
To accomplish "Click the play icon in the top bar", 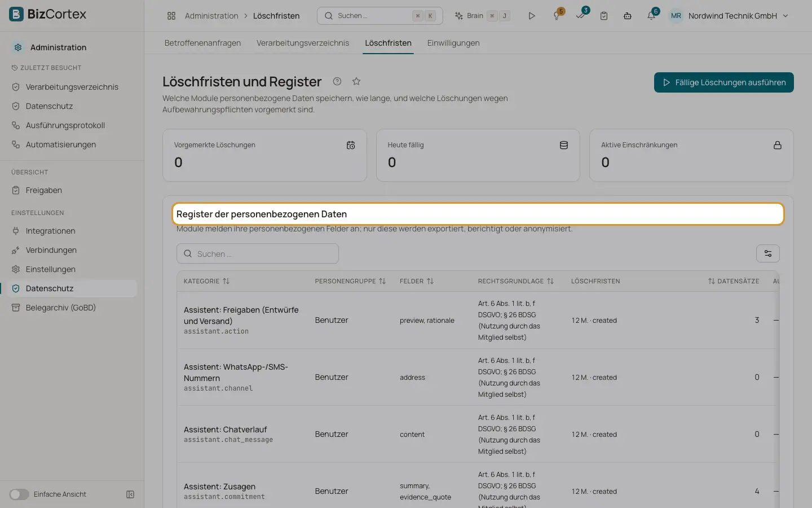I will [x=531, y=16].
